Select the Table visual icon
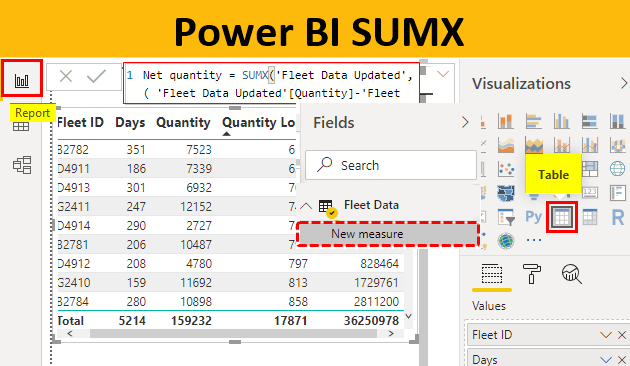This screenshot has height=366, width=630. coord(562,217)
